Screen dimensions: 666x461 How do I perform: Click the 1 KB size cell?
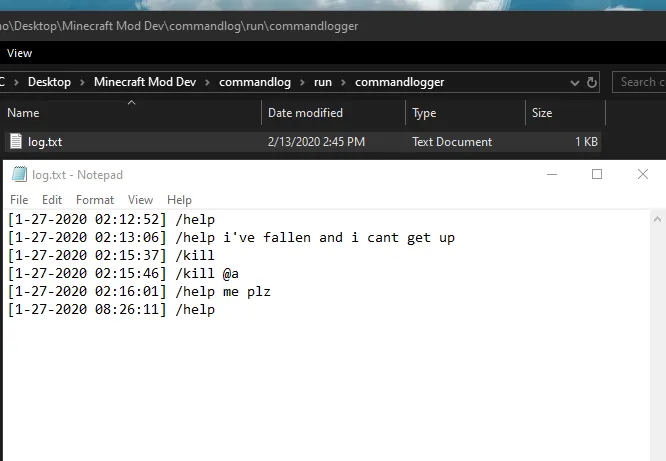point(586,141)
